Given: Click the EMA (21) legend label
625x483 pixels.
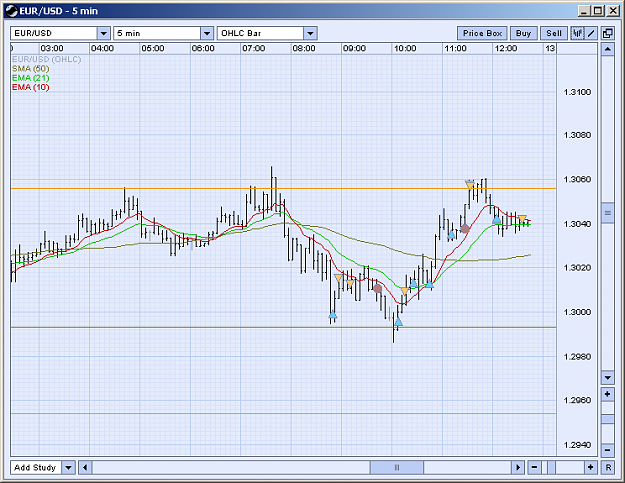Looking at the screenshot, I should (x=31, y=78).
